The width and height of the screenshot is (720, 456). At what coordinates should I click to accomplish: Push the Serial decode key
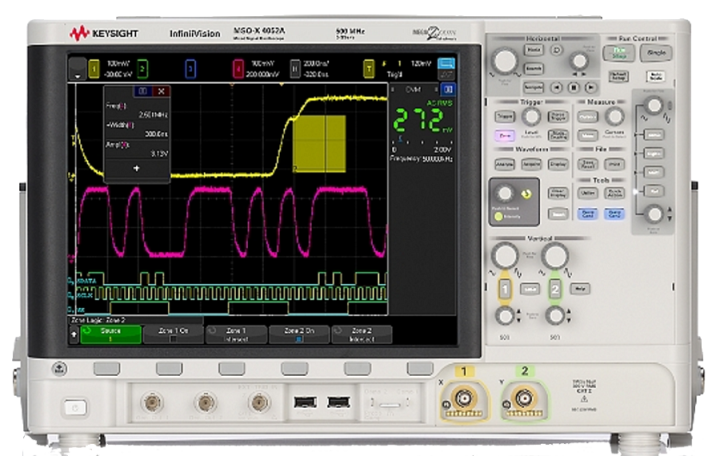click(654, 135)
